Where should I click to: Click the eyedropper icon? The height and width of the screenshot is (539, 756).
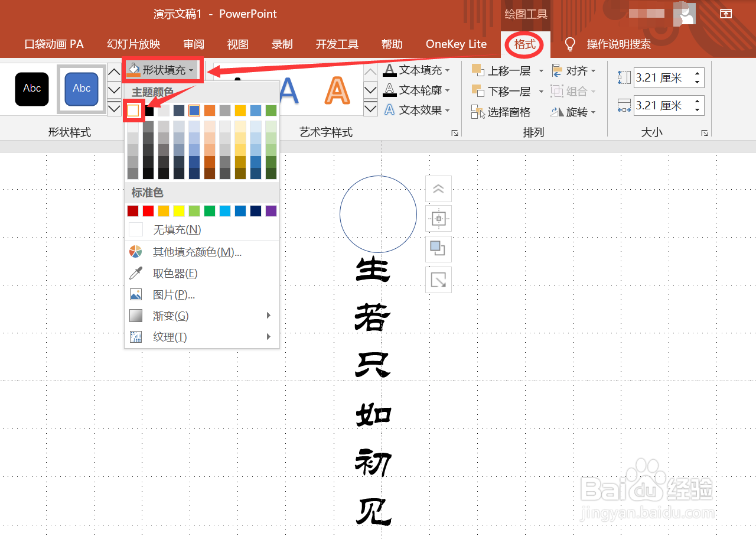pos(136,274)
